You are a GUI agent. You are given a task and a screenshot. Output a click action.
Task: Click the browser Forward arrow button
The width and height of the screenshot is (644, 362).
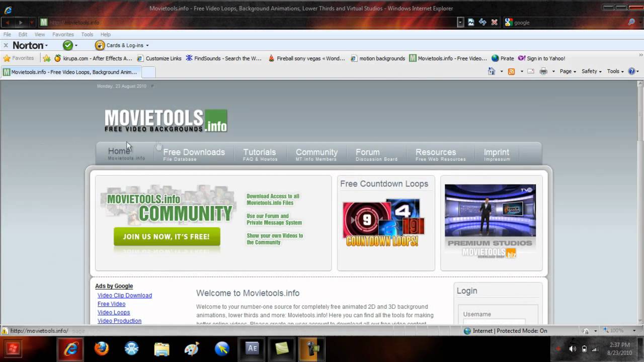(x=21, y=22)
